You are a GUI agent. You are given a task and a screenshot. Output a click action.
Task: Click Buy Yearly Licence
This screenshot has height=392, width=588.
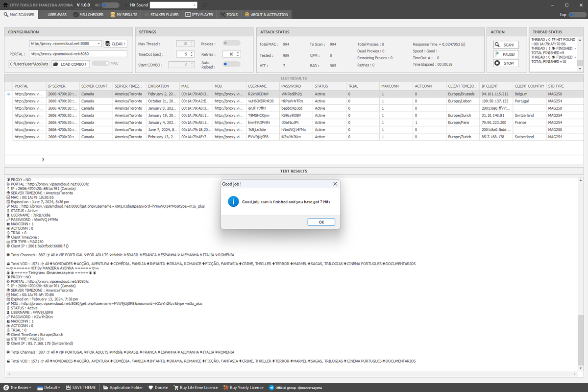tap(243, 387)
